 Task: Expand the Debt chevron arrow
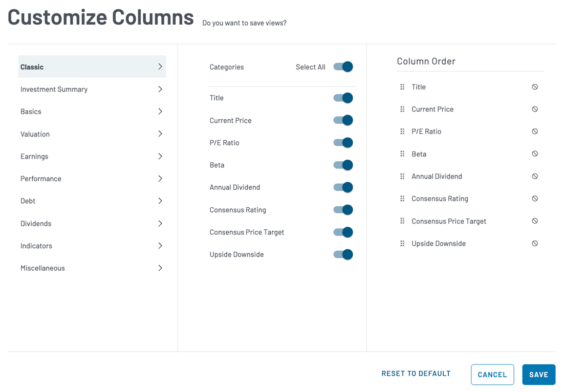click(x=160, y=201)
